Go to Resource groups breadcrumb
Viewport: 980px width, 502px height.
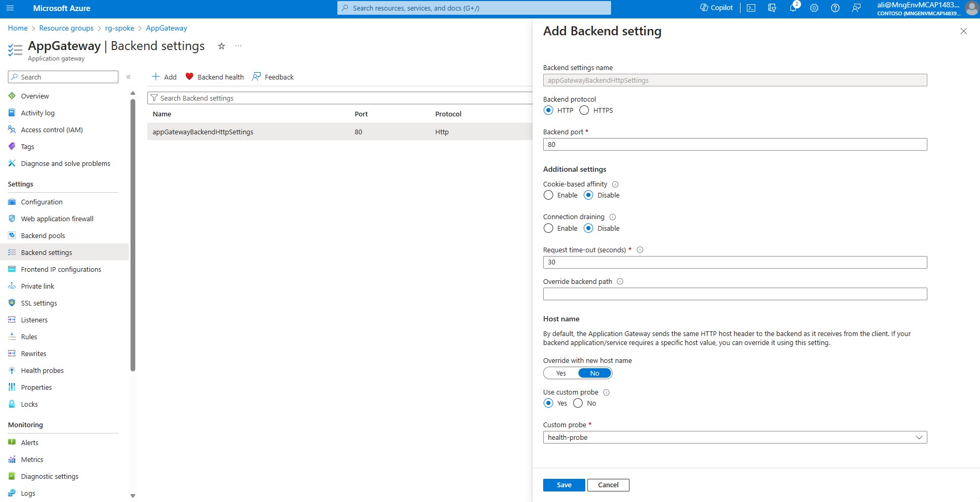(66, 28)
